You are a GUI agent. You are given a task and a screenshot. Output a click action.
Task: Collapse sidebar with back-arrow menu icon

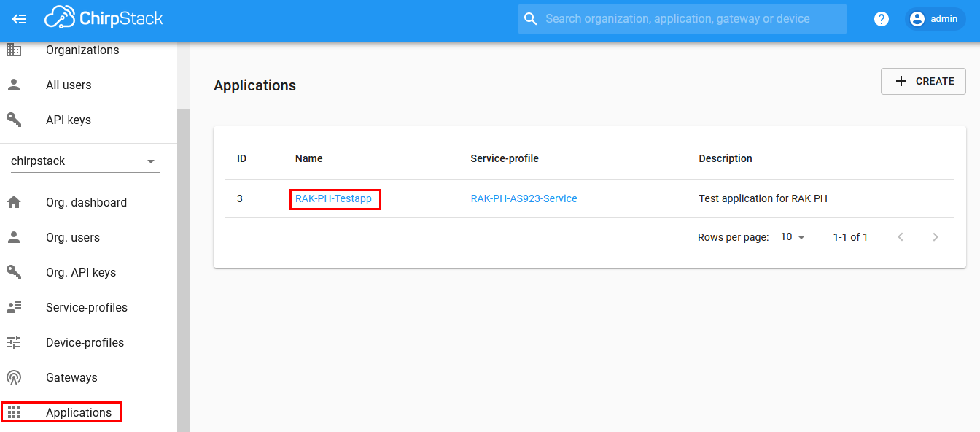19,19
